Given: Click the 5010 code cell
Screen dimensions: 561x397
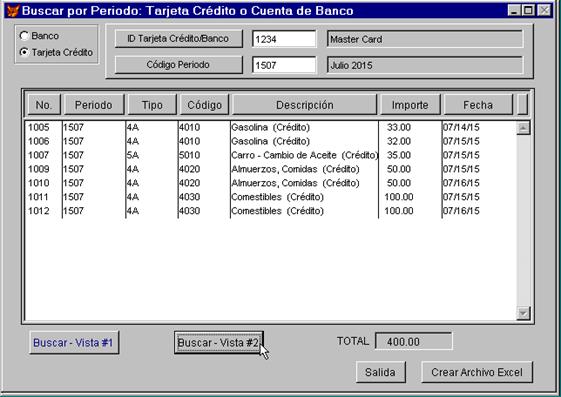Looking at the screenshot, I should [190, 155].
